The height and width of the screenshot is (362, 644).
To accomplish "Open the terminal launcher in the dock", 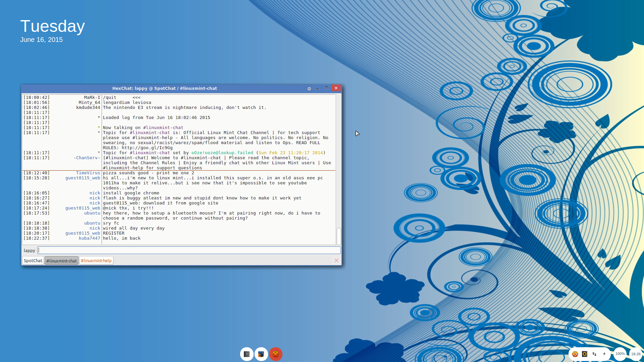I will click(247, 354).
